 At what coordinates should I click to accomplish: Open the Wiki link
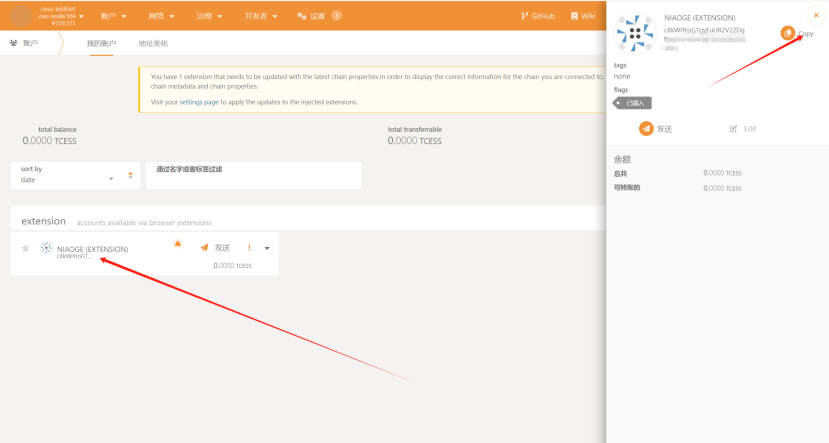[583, 16]
